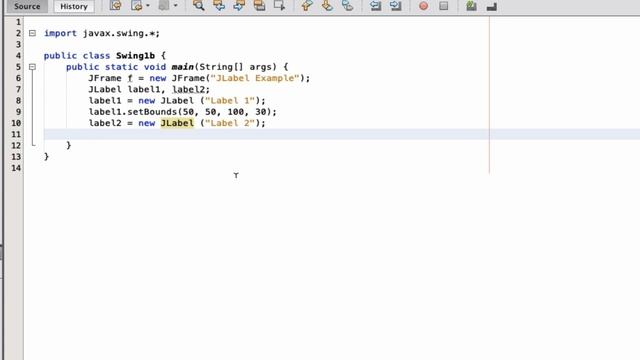Shift the line left icon
The image size is (640, 360).
375,6
